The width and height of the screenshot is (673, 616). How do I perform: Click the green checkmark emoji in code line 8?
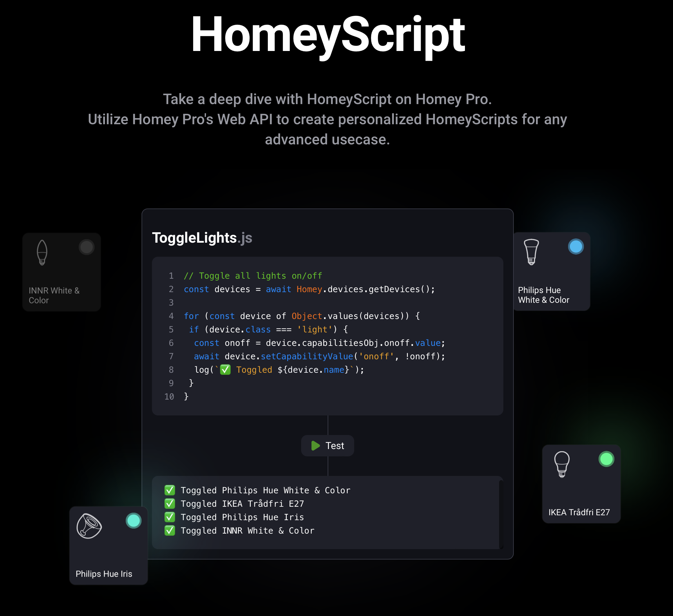(x=225, y=370)
